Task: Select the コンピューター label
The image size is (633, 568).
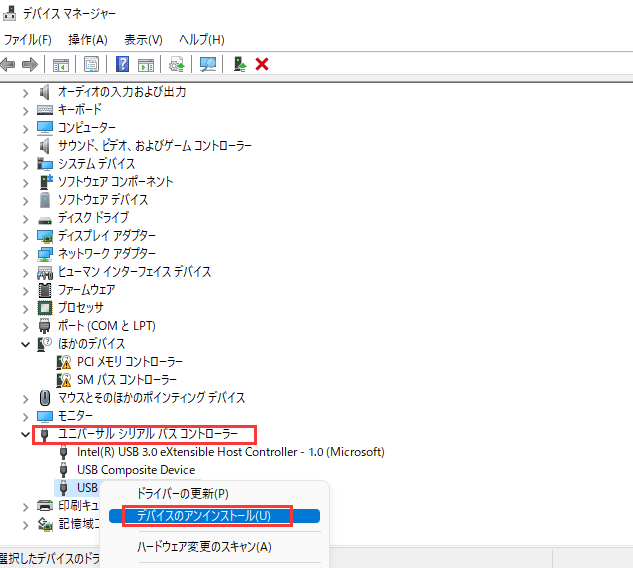Action: pyautogui.click(x=87, y=128)
